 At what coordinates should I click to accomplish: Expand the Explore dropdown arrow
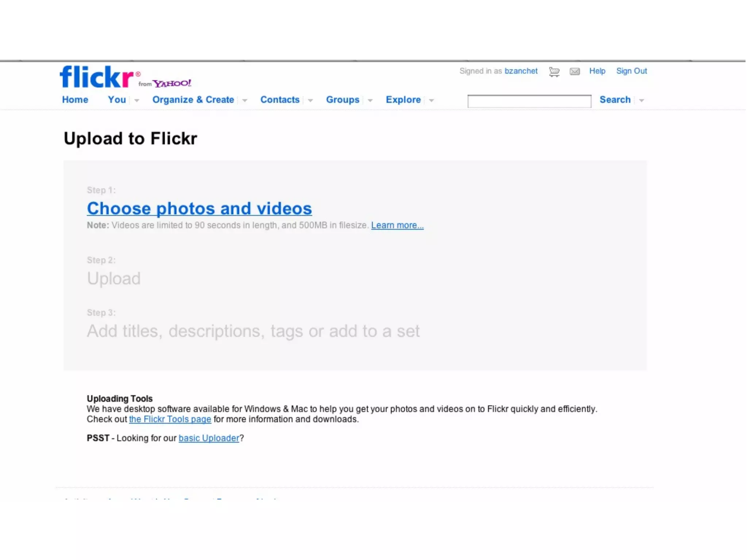431,100
